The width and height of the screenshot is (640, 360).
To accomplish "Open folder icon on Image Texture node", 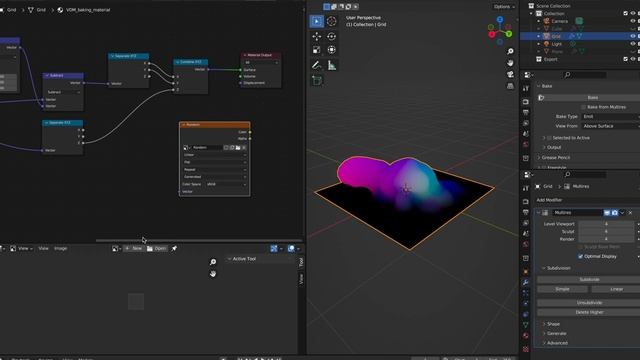I will [238, 147].
